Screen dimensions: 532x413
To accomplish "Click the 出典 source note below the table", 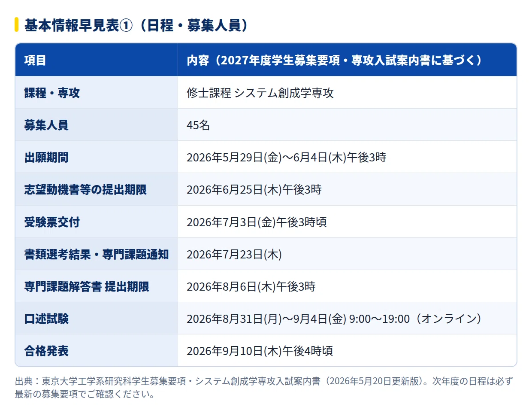I will (x=264, y=387).
